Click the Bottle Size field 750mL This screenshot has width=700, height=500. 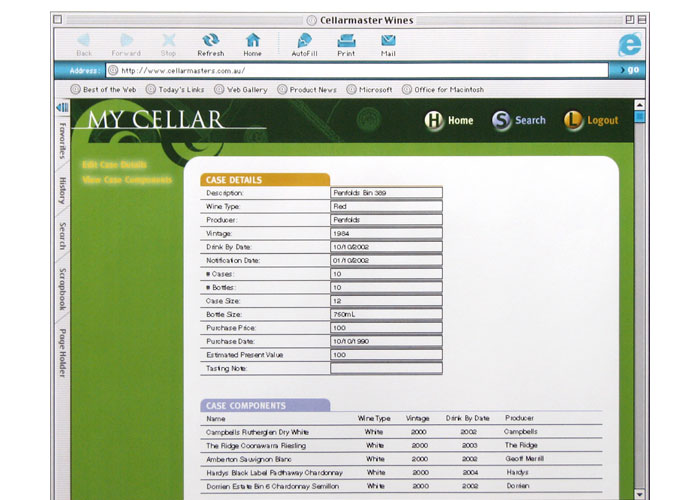tap(387, 314)
